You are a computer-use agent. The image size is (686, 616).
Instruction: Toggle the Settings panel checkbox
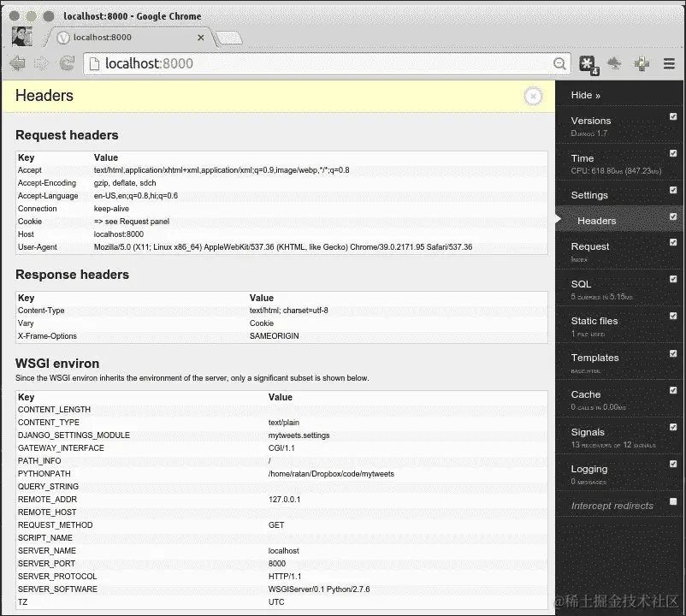[673, 190]
